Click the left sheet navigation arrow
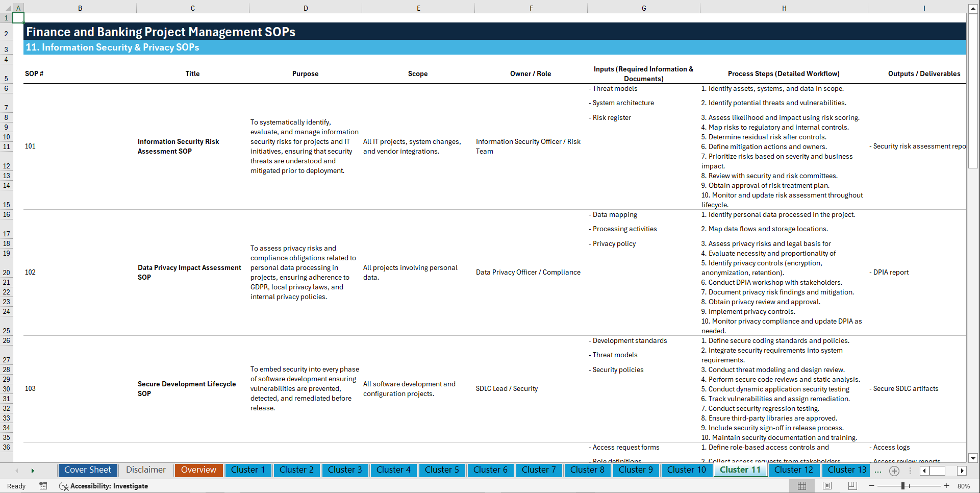The image size is (980, 493). pyautogui.click(x=17, y=471)
